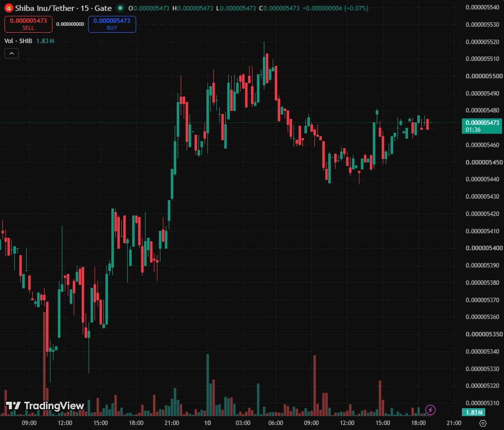Select the Vol · SHIB indicator label
The height and width of the screenshot is (430, 504).
click(x=18, y=41)
